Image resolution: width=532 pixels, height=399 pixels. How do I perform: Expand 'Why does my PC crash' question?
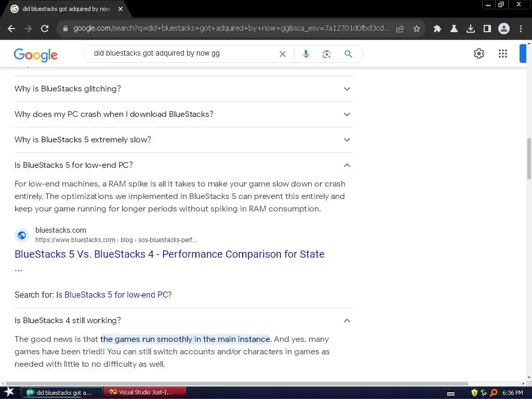click(x=183, y=114)
